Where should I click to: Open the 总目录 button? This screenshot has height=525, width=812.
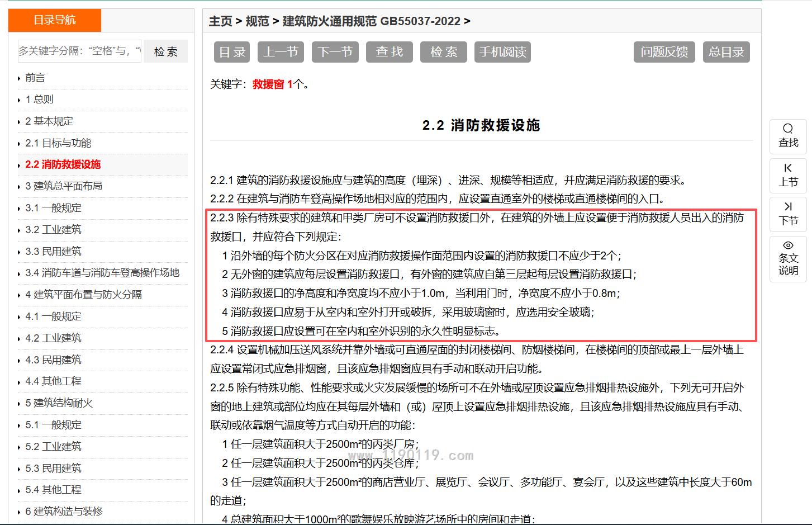click(726, 52)
